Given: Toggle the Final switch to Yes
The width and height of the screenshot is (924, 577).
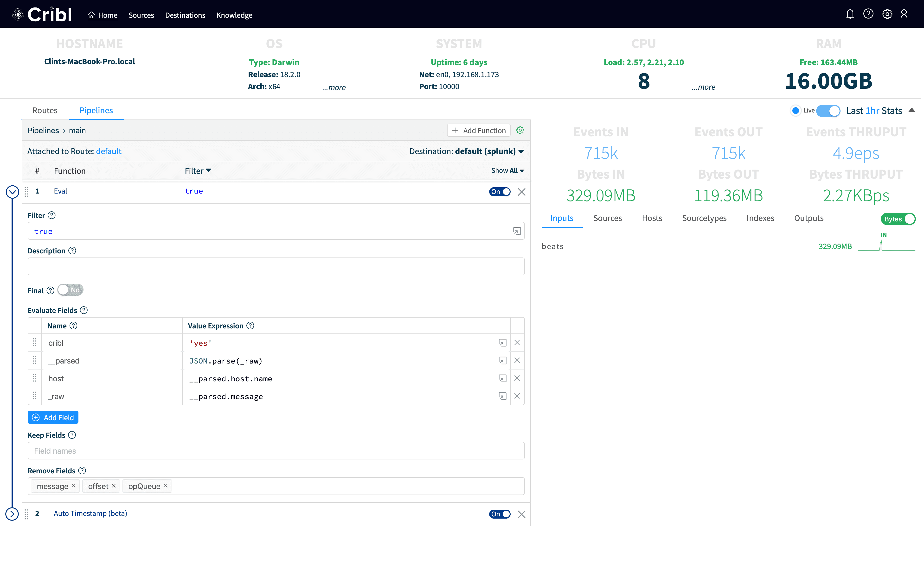Looking at the screenshot, I should coord(71,290).
